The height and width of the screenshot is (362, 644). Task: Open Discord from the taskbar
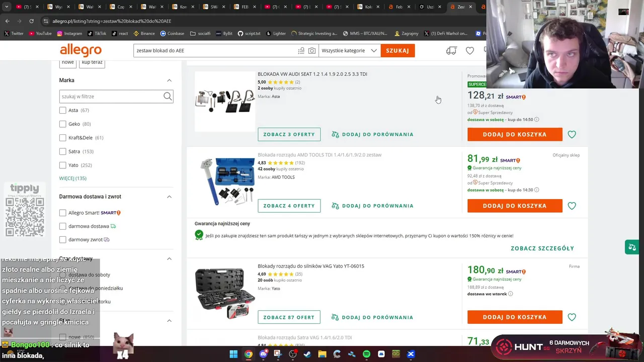pyautogui.click(x=263, y=354)
